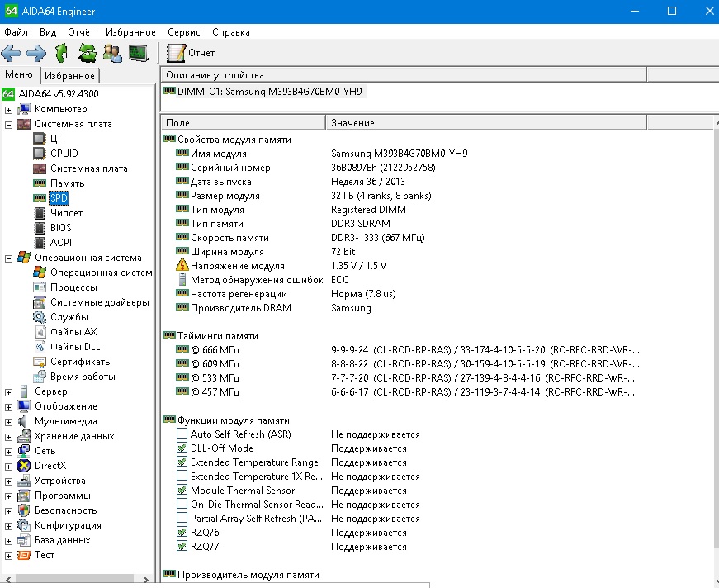Open Службы tree item
This screenshot has height=588, width=719.
tap(69, 317)
